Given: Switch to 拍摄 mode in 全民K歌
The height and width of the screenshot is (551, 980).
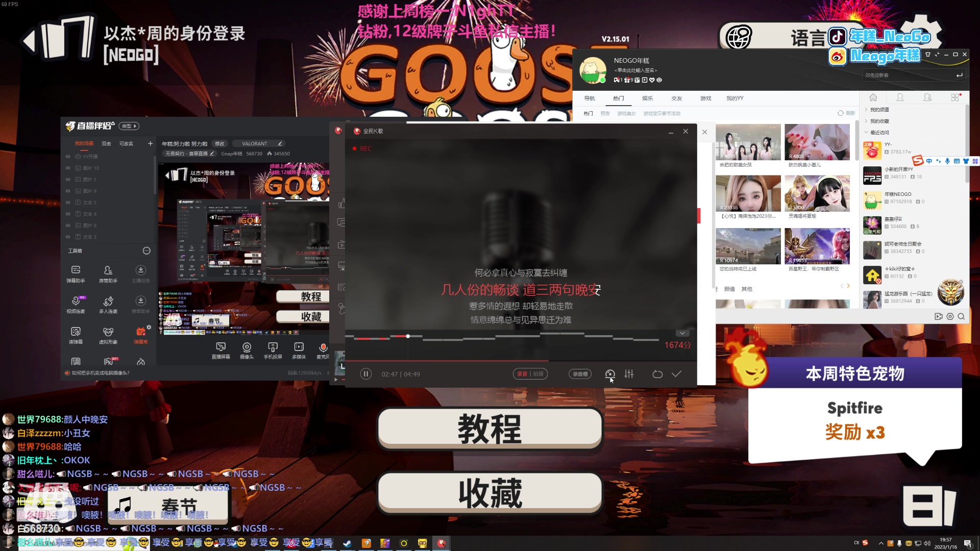Looking at the screenshot, I should [x=538, y=374].
